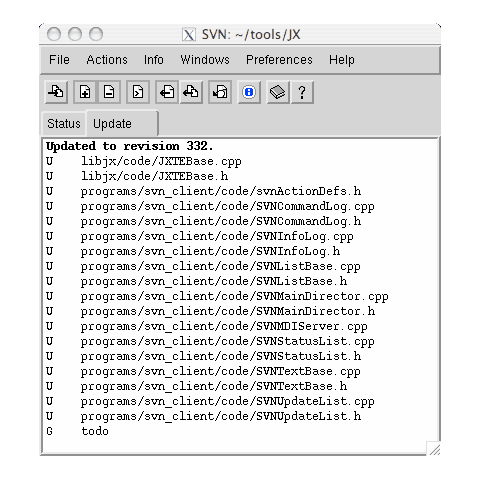Select the Update tab
The width and height of the screenshot is (480, 480).
[x=122, y=123]
